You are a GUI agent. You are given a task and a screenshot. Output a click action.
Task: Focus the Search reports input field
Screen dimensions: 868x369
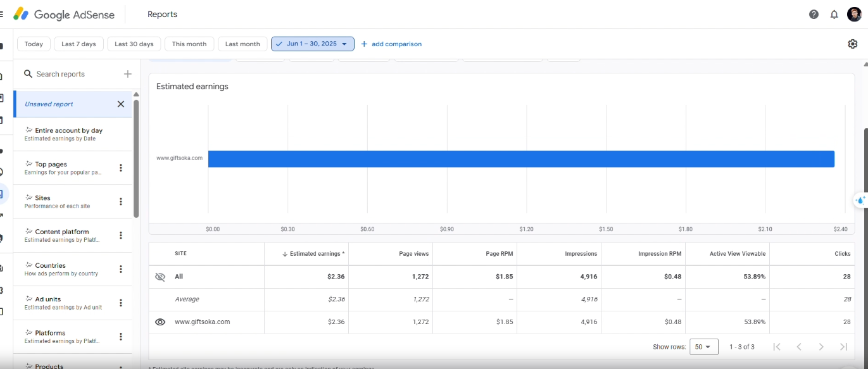pos(76,74)
